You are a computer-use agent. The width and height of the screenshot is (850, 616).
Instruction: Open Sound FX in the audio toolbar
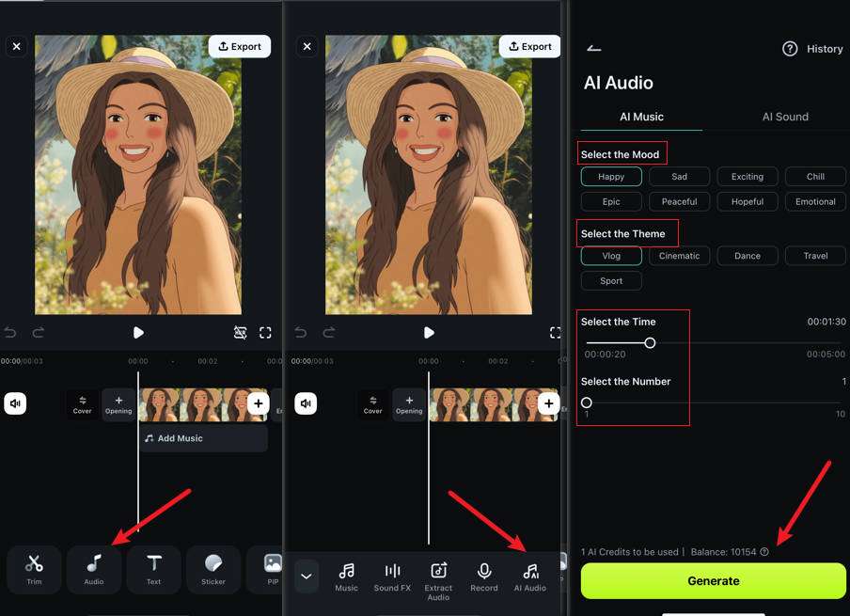(392, 577)
